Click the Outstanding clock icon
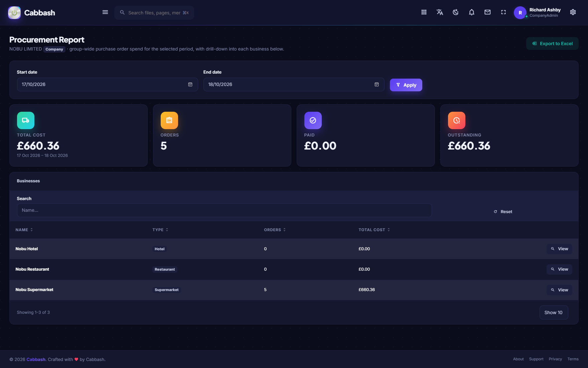 pyautogui.click(x=457, y=120)
